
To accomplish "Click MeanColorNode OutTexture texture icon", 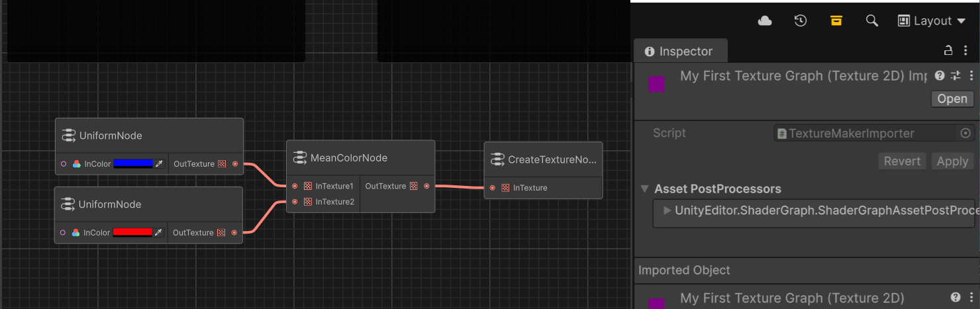I will 414,186.
